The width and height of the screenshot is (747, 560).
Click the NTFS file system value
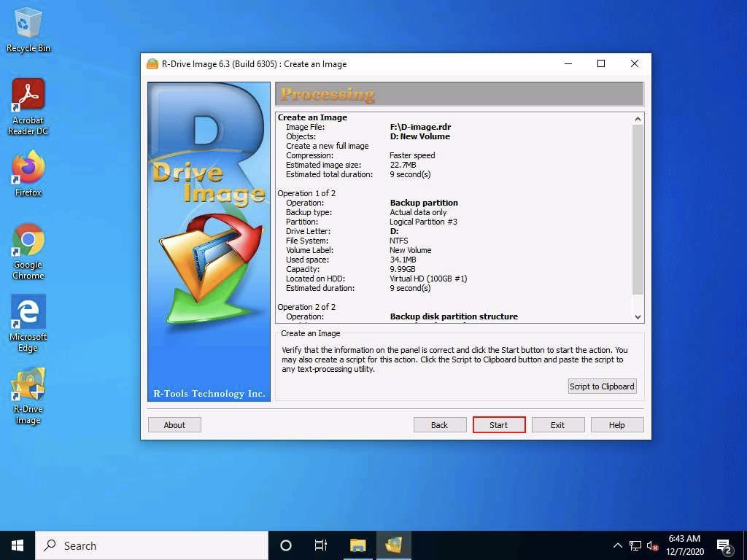[399, 241]
